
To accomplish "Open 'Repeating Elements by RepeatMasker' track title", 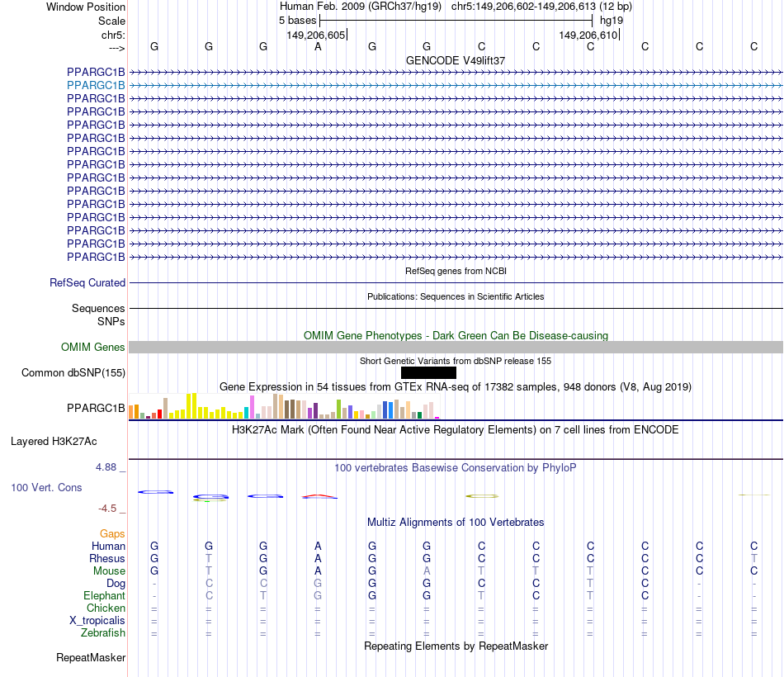I will 456,646.
